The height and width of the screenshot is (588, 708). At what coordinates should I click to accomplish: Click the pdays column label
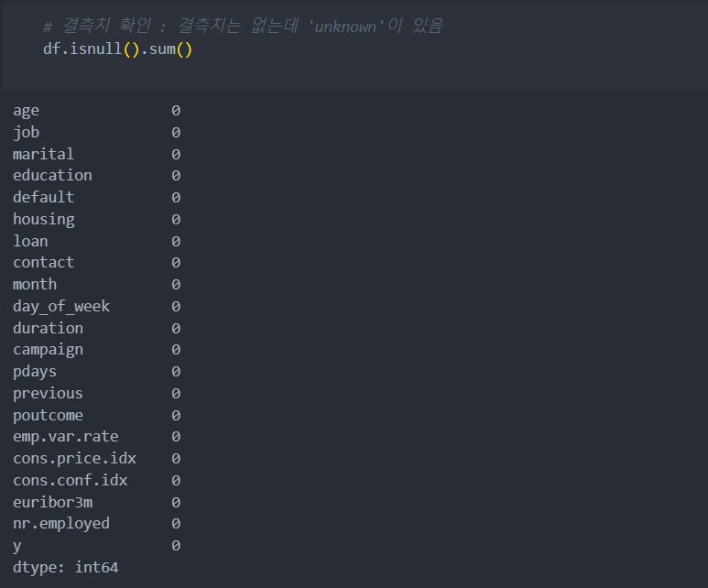pyautogui.click(x=35, y=372)
